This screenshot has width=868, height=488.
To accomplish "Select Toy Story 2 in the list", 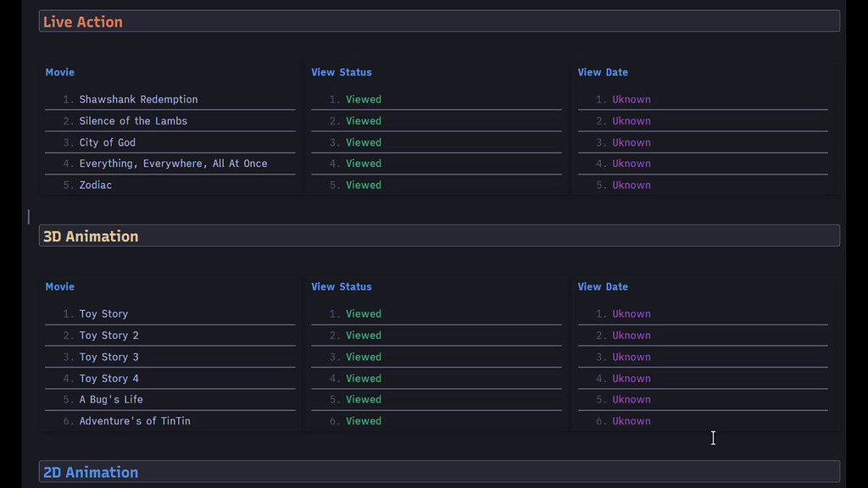I will 108,335.
